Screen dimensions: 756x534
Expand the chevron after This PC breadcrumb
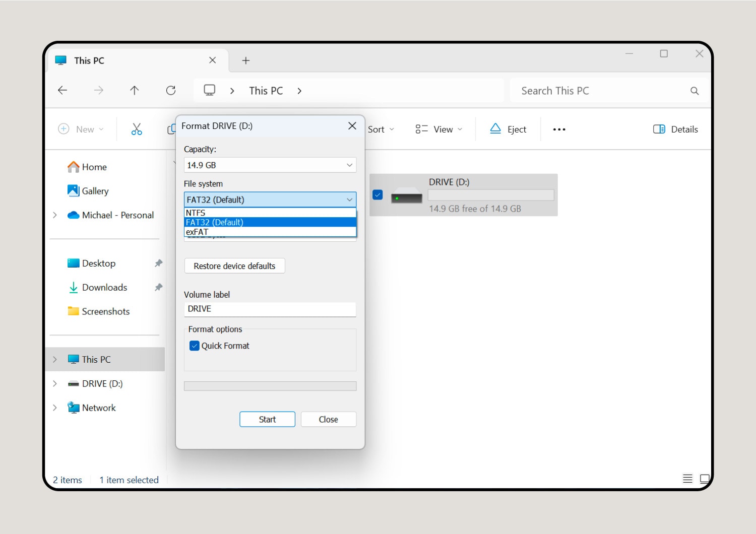[x=299, y=91]
